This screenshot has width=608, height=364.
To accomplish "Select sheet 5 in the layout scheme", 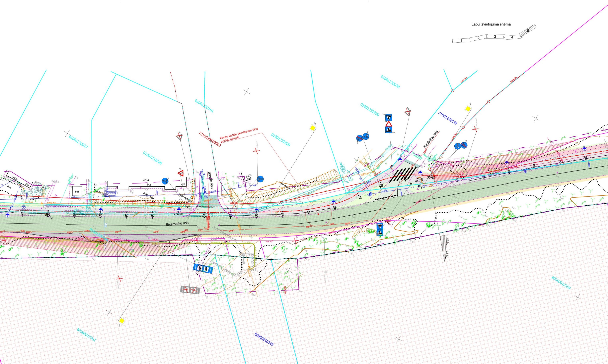I will [x=528, y=31].
